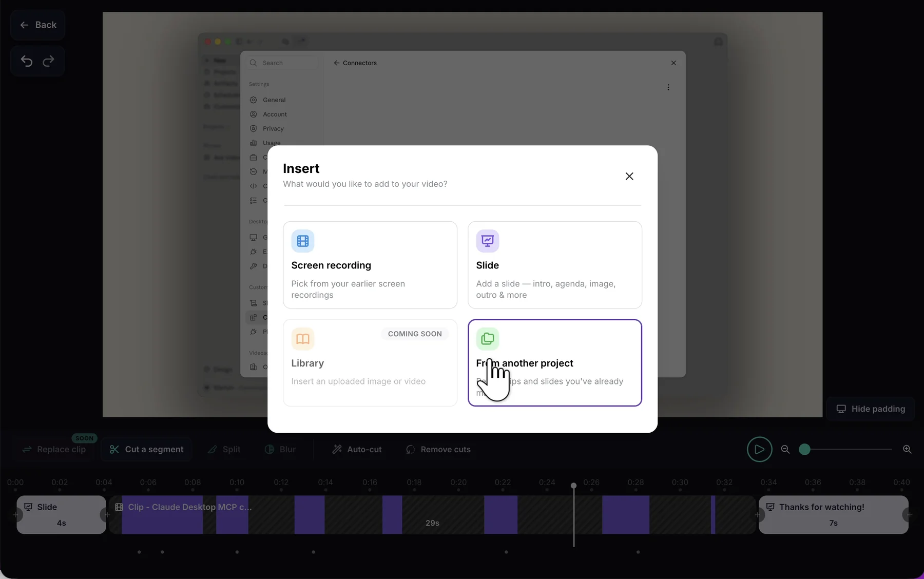Click plus after Thanks for watching clip
This screenshot has width=924, height=579.
(910, 514)
